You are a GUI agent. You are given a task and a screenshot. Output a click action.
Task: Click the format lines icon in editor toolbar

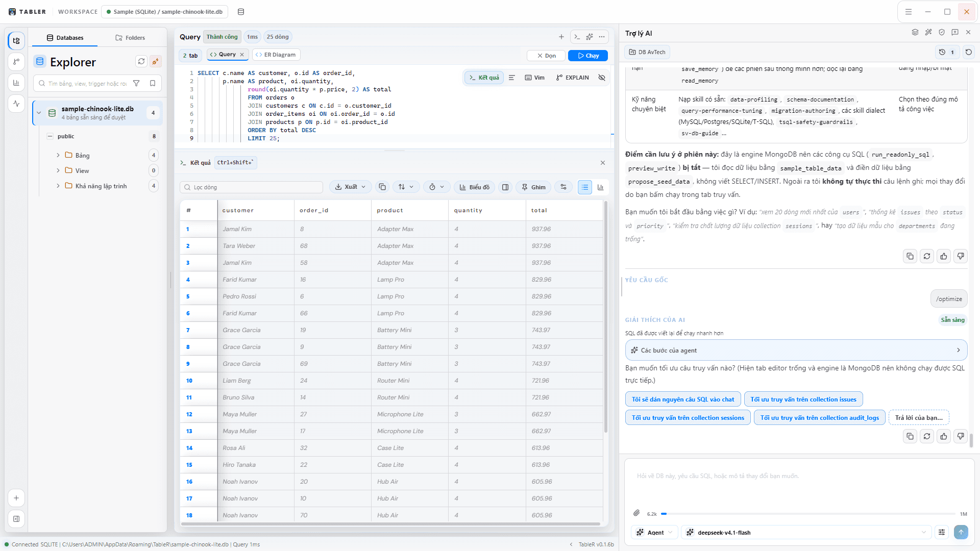[x=512, y=78]
